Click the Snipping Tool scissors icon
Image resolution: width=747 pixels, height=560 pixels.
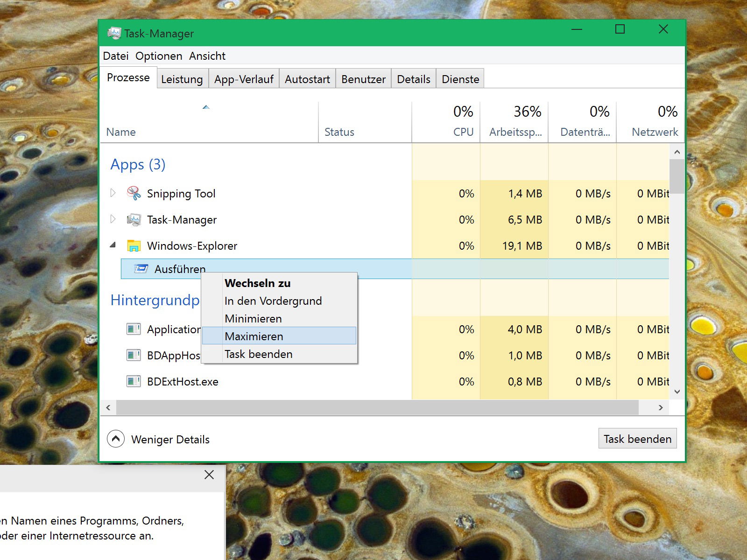pos(134,193)
